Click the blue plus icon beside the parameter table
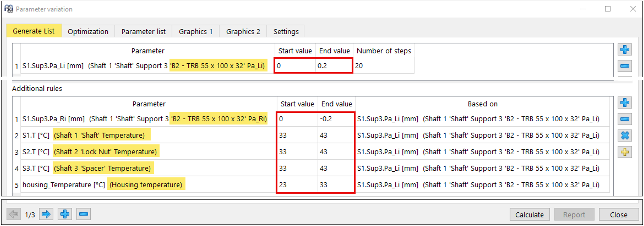644x226 pixels. coord(624,49)
